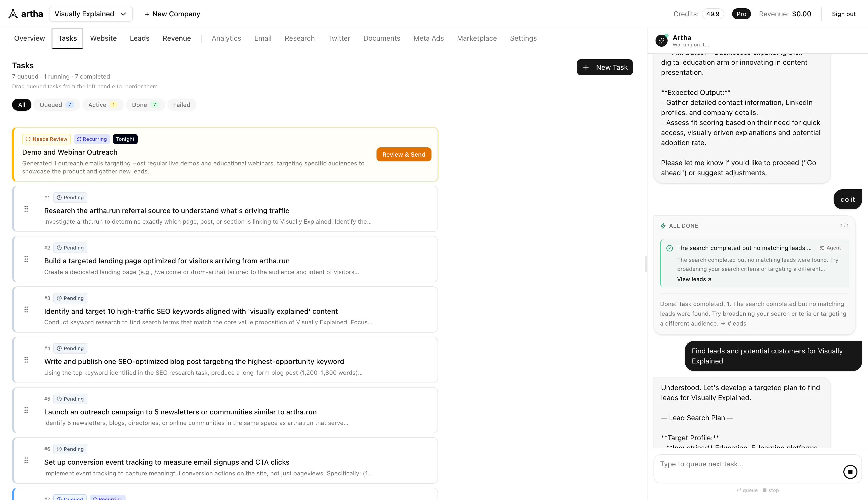Image resolution: width=868 pixels, height=500 pixels.
Task: Open the Revenue tab
Action: 177,38
